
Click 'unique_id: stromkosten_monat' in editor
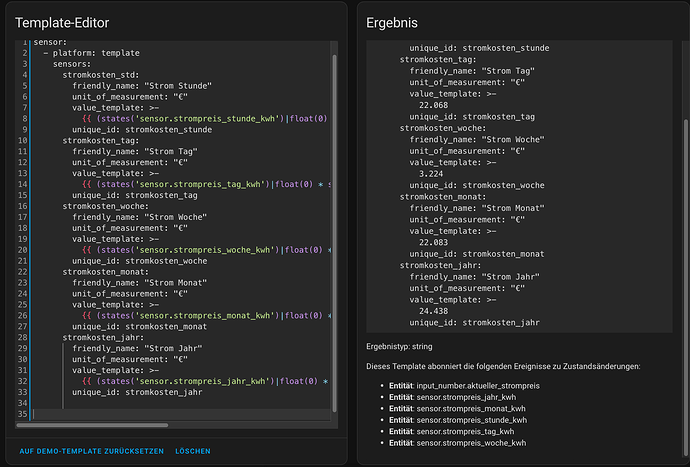pyautogui.click(x=139, y=326)
